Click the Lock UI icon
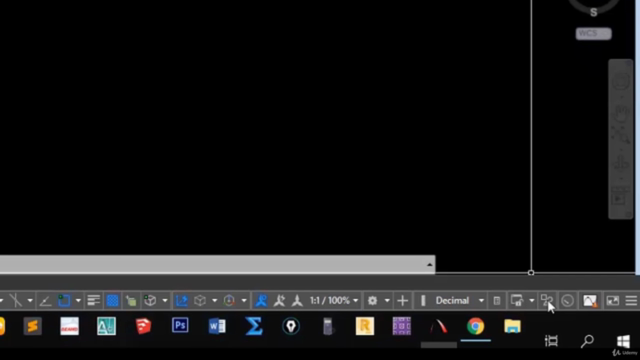 (x=517, y=301)
